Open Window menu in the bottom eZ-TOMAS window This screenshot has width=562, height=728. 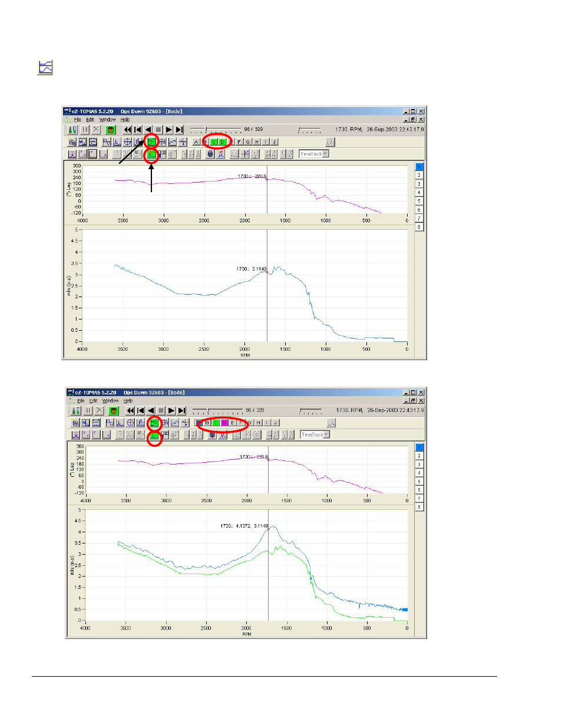point(110,401)
